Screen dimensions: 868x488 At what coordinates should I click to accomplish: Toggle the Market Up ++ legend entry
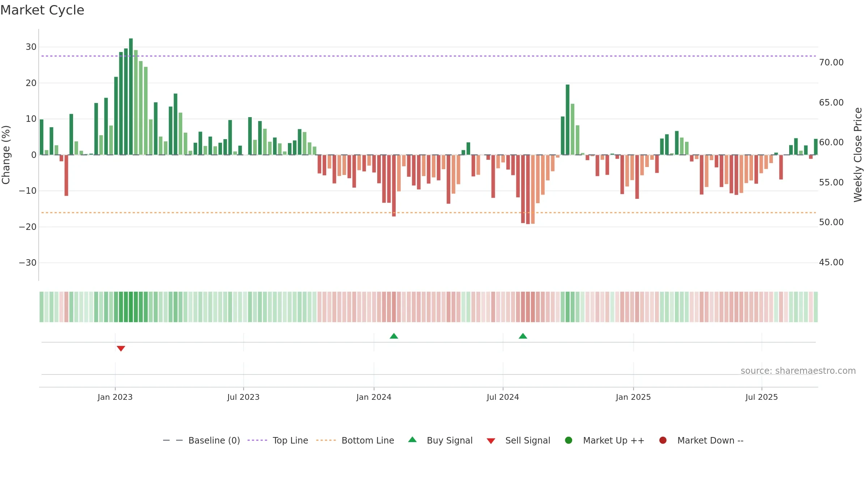[x=605, y=440]
